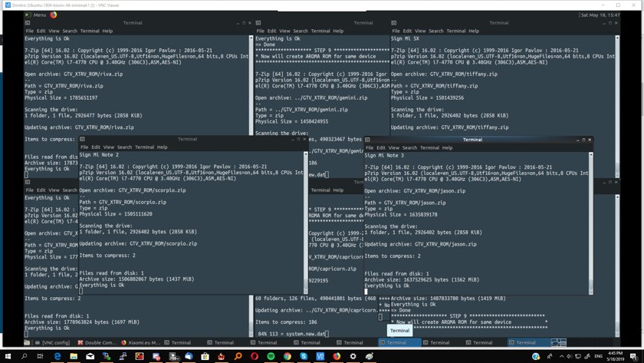The image size is (644, 363).
Task: Click the Sat May 18 clock in Ubuntu panel
Action: pos(600,15)
